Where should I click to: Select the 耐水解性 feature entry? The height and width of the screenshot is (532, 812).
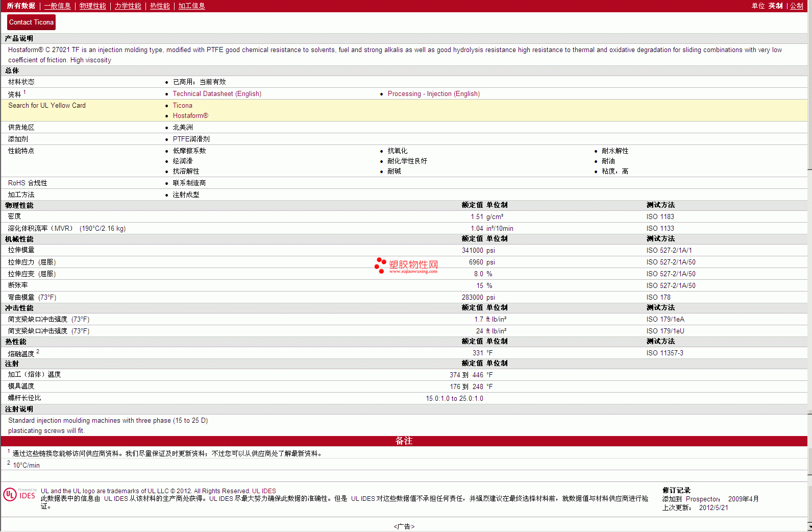click(615, 151)
